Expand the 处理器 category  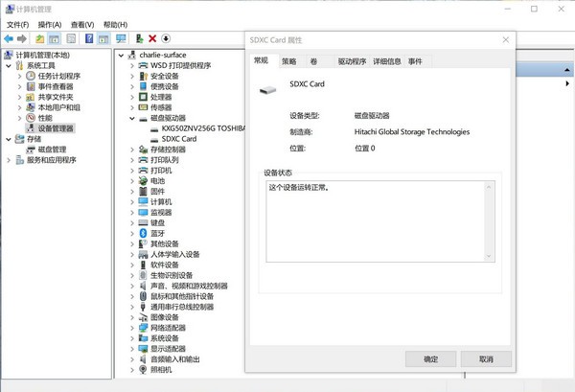click(x=132, y=97)
